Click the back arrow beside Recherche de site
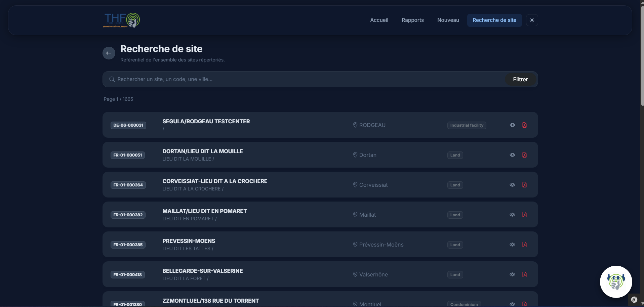The height and width of the screenshot is (307, 644). [109, 53]
